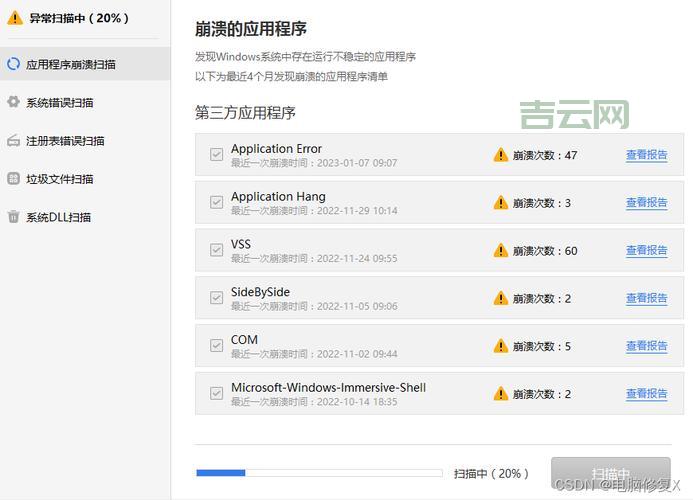Click crash count text 崩溃次数：60

(x=545, y=251)
